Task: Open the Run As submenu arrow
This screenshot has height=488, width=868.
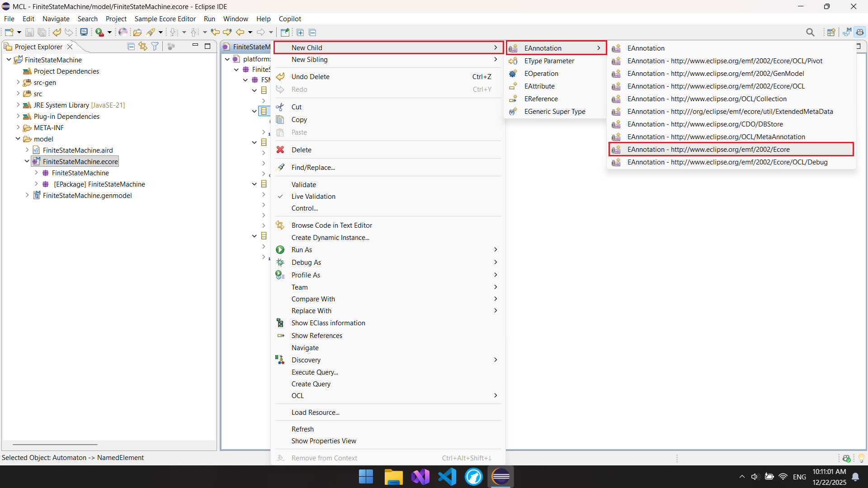Action: [x=495, y=250]
